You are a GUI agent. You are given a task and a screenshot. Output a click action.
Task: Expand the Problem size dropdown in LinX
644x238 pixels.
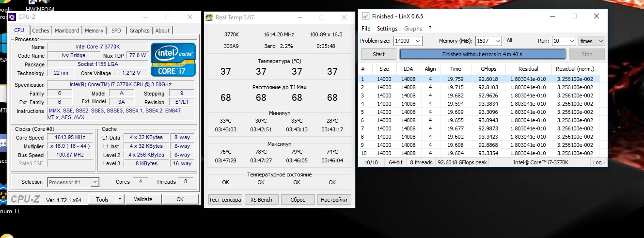coord(417,41)
